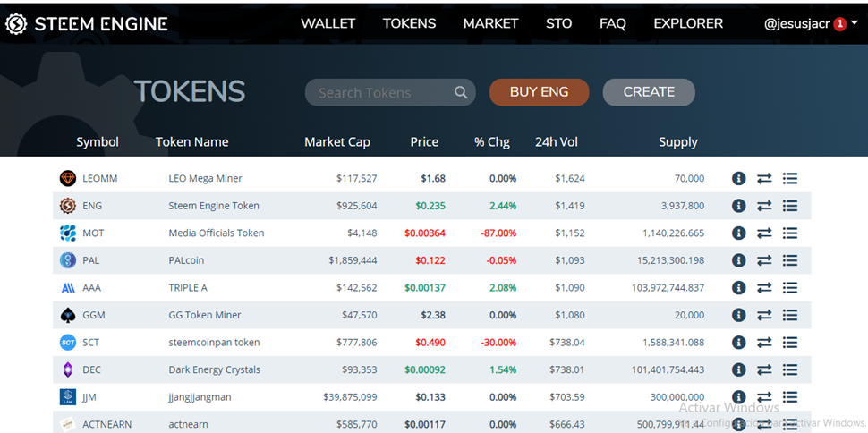Screen dimensions: 868x433
Task: Click the DEC crystal logo
Action: (67, 369)
